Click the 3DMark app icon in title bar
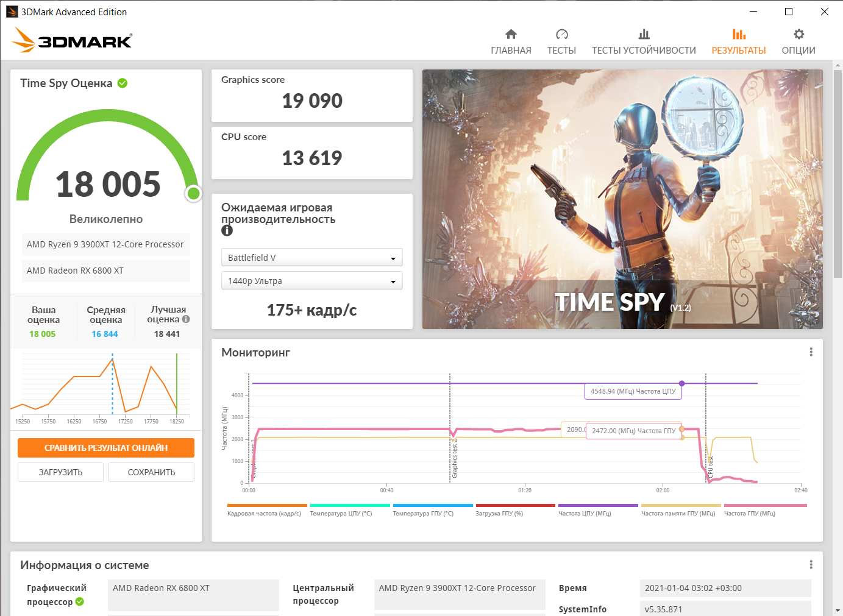Image resolution: width=843 pixels, height=616 pixels. coord(12,12)
